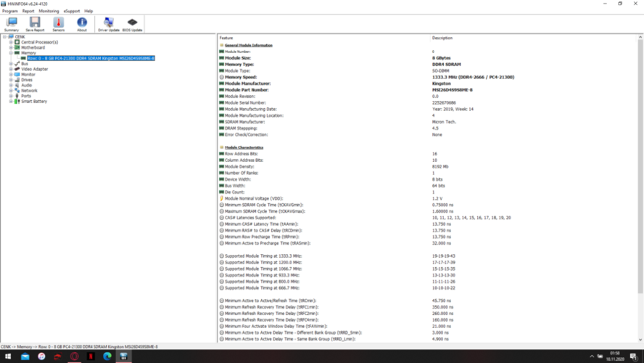Viewport: 644px width, 363px height.
Task: Click the Motherboard tree icon
Action: pos(17,47)
